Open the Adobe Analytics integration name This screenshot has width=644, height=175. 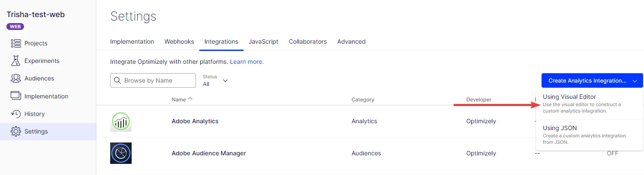pyautogui.click(x=195, y=121)
